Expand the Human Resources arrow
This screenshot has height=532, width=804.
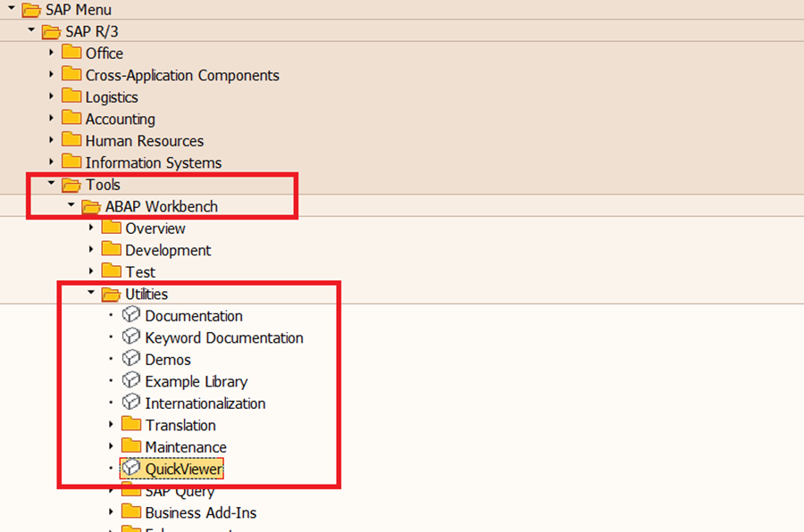point(51,140)
